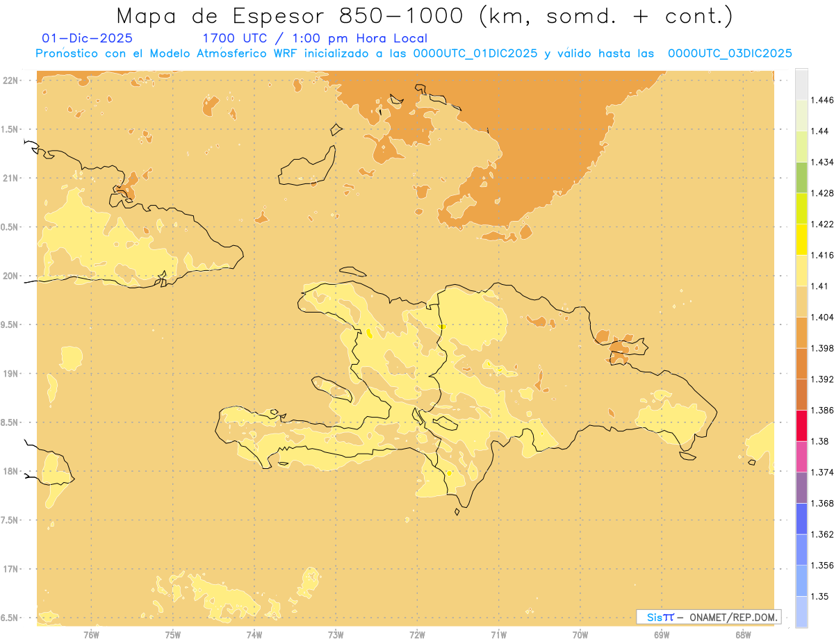Click the '74W' longitude label
The height and width of the screenshot is (644, 834).
coord(254,635)
